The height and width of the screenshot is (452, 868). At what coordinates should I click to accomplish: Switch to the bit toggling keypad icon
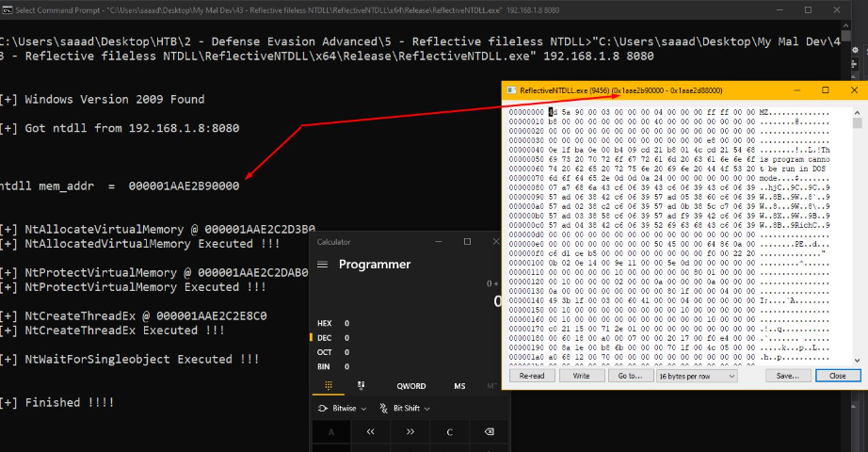click(361, 385)
